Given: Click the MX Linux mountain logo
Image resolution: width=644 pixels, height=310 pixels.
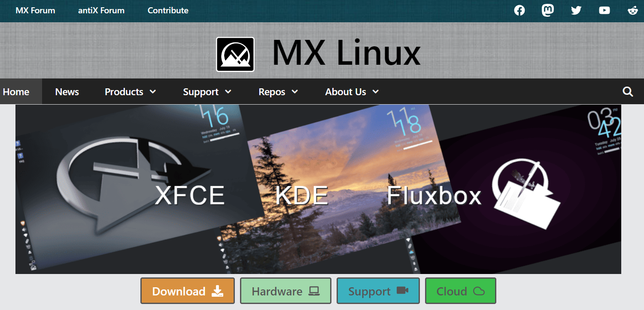Looking at the screenshot, I should tap(235, 54).
